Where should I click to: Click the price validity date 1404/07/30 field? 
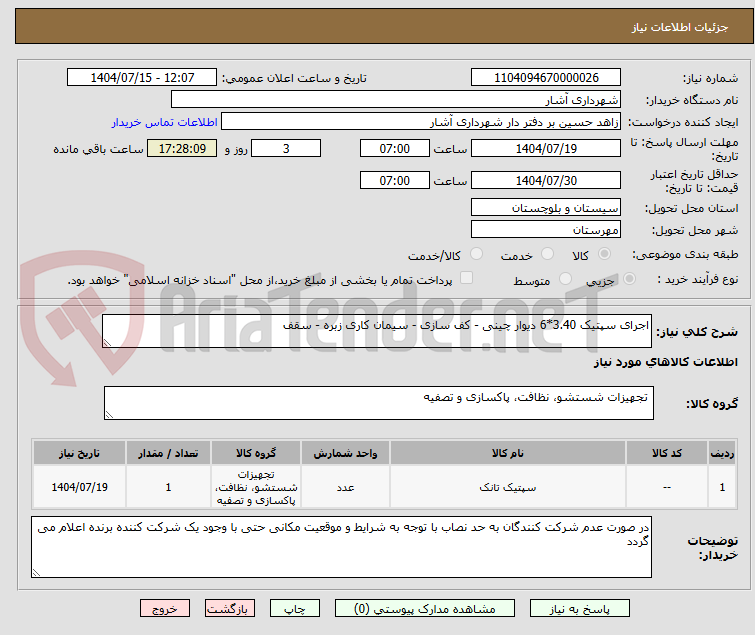[546, 181]
